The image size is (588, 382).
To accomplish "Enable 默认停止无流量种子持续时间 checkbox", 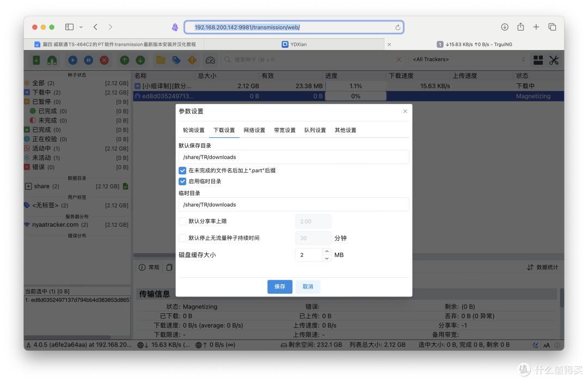I will point(182,238).
